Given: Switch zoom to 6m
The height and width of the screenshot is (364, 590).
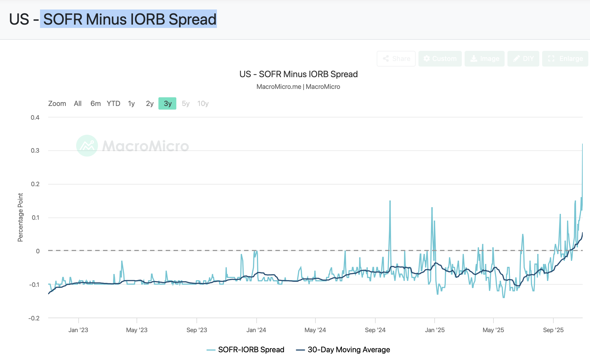Looking at the screenshot, I should click(95, 103).
